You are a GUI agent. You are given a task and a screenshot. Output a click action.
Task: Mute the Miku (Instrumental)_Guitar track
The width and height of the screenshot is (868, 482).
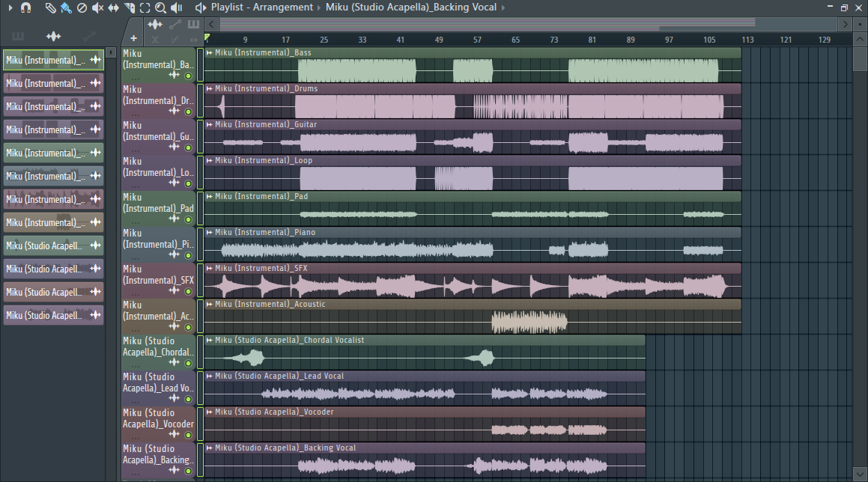188,147
